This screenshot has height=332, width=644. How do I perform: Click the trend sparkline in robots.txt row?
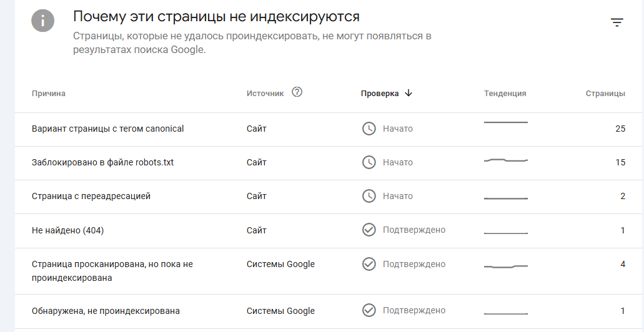[506, 161]
